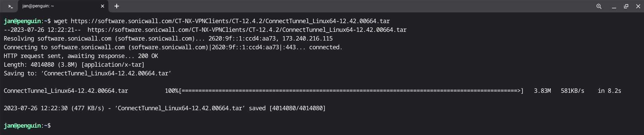The image size is (644, 135).
Task: Open a new terminal tab
Action: tap(117, 6)
